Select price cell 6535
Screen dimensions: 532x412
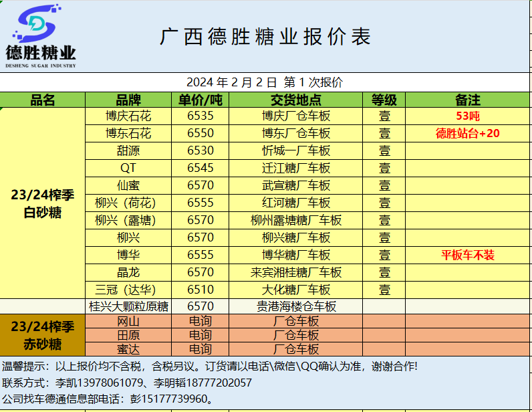click(x=201, y=116)
